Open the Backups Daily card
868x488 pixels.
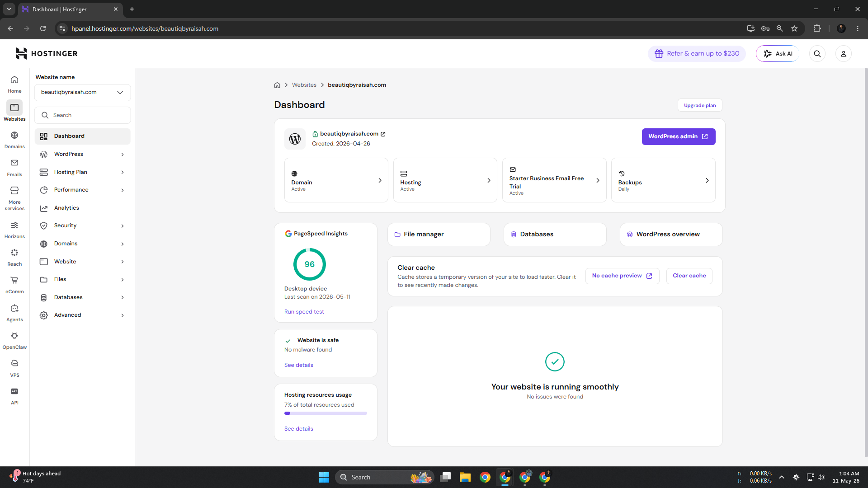pyautogui.click(x=663, y=180)
